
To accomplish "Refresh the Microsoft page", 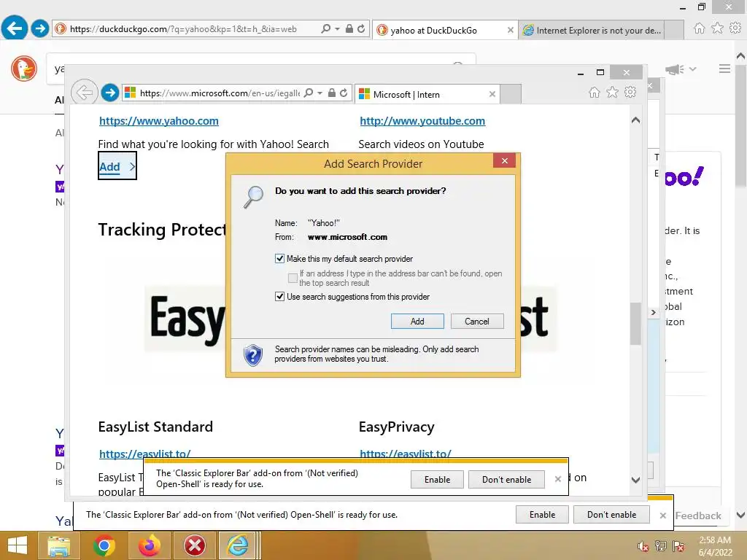I will (x=344, y=93).
